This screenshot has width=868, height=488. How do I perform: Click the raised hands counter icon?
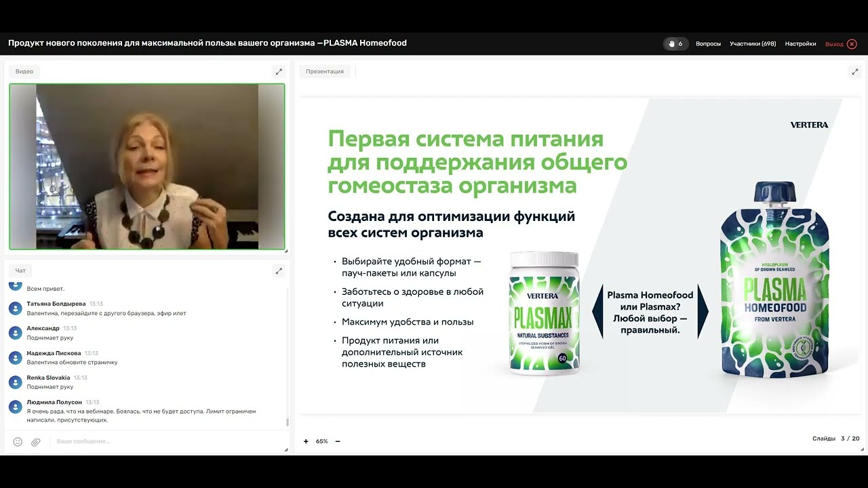[672, 43]
